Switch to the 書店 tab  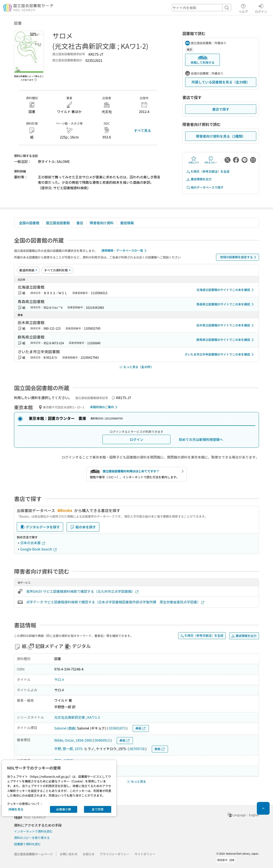(x=80, y=223)
